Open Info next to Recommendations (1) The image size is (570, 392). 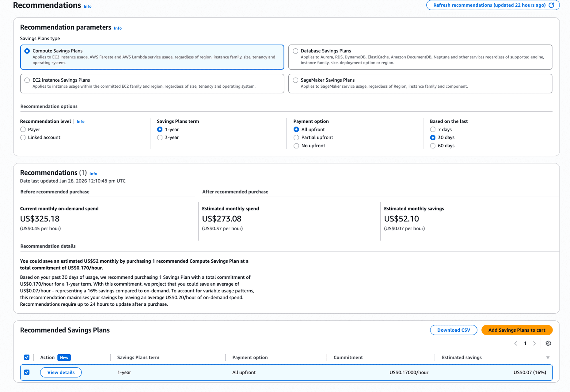(x=93, y=174)
